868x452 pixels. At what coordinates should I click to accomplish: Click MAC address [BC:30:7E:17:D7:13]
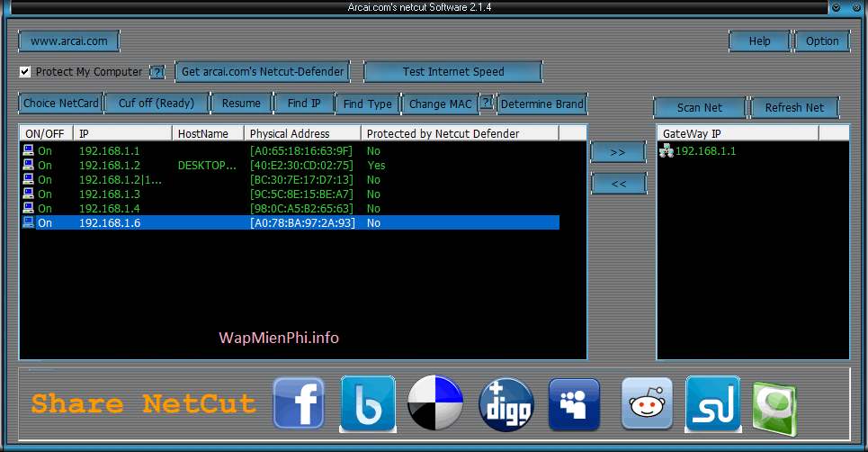[301, 179]
